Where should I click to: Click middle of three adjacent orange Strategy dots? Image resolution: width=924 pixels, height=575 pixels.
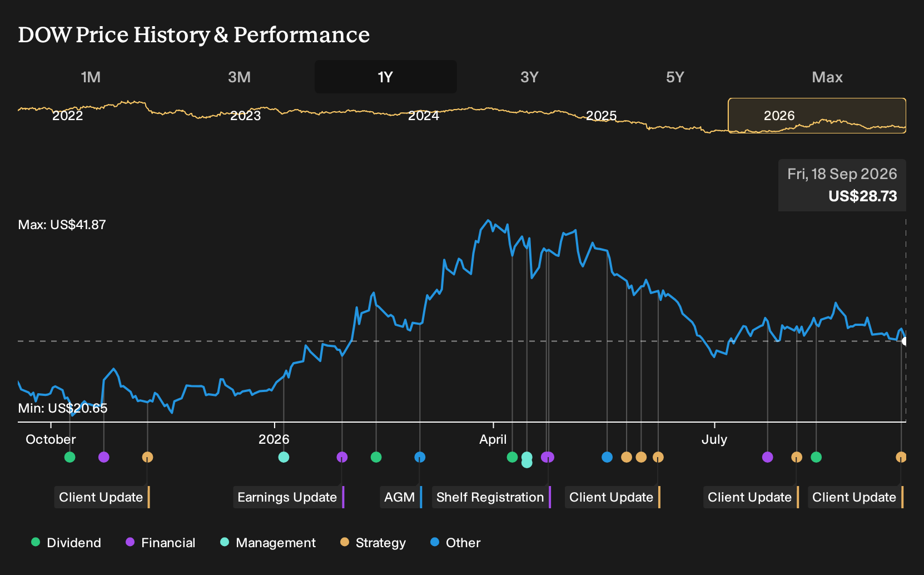(x=641, y=457)
